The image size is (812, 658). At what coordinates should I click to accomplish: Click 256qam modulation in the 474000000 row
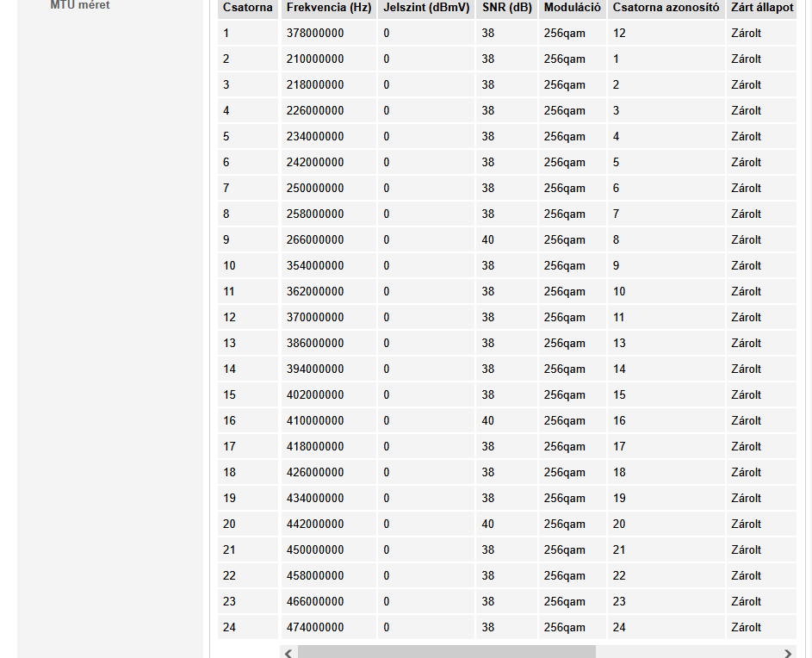click(565, 628)
